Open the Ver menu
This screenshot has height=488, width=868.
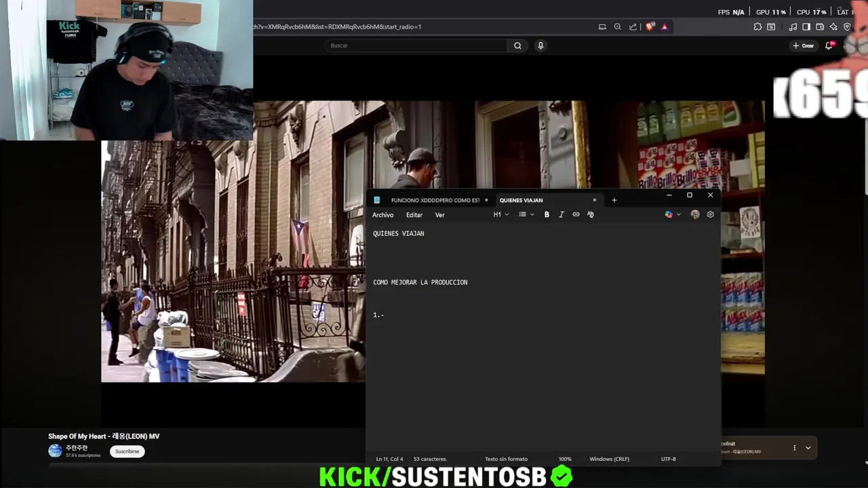tap(440, 215)
